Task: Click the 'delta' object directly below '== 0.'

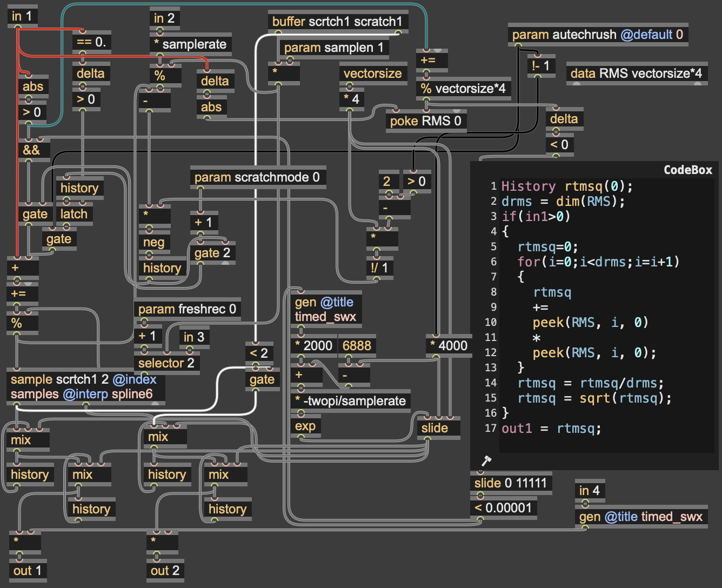Action: tap(91, 73)
